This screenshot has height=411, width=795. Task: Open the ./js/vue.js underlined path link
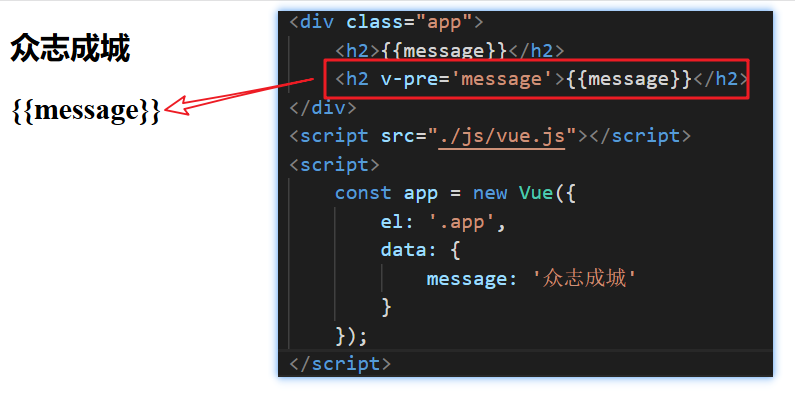click(501, 136)
